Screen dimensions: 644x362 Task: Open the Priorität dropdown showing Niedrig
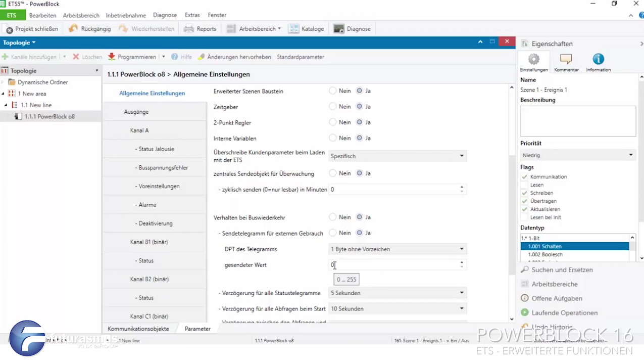(577, 155)
